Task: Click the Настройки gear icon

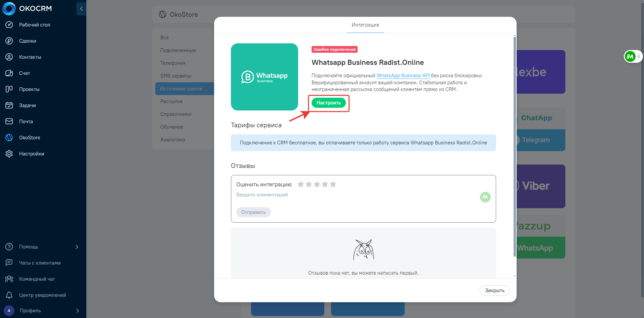Action: 9,154
